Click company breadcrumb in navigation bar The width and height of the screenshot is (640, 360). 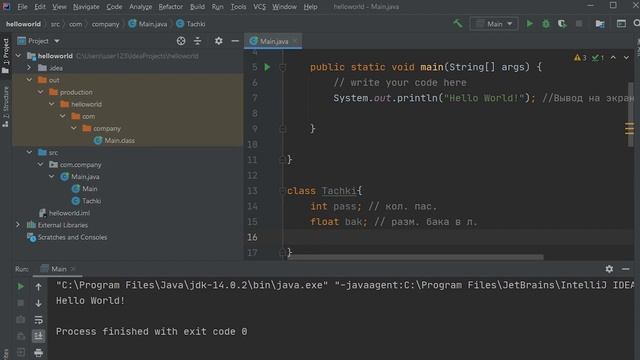click(105, 24)
